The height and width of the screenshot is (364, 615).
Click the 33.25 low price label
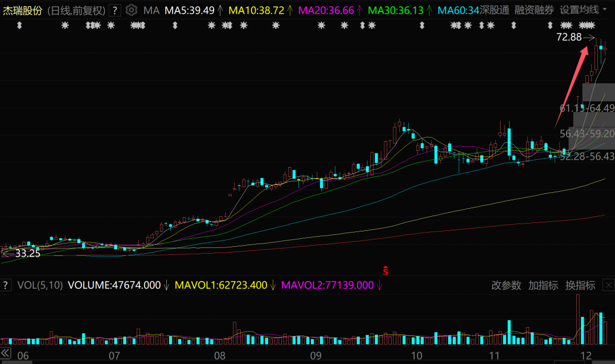[x=27, y=254]
